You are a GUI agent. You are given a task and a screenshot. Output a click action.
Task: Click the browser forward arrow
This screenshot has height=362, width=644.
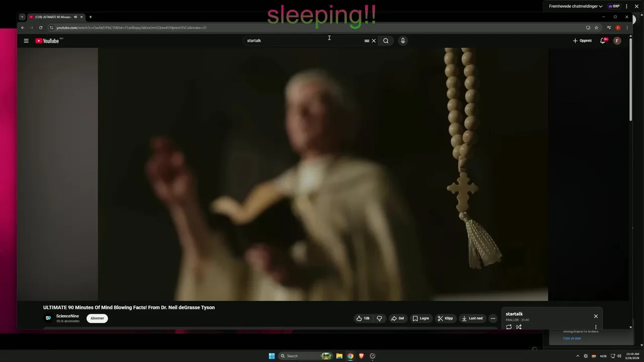[31, 28]
